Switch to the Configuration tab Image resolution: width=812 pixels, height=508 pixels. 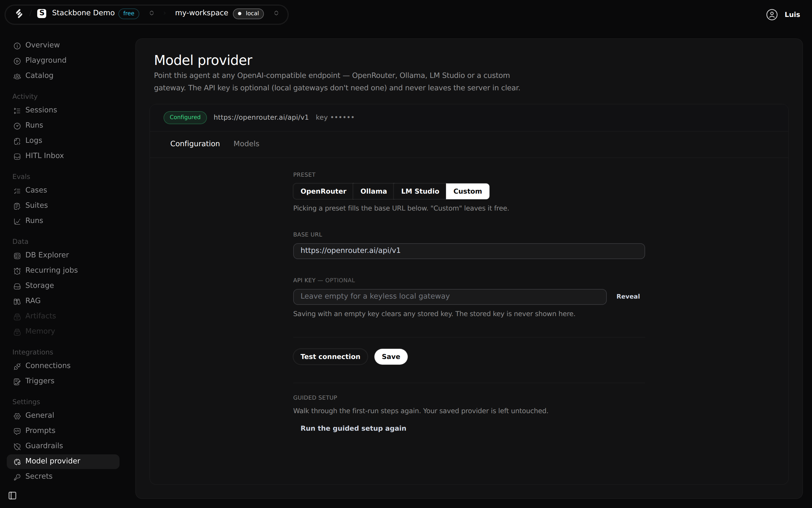(195, 144)
